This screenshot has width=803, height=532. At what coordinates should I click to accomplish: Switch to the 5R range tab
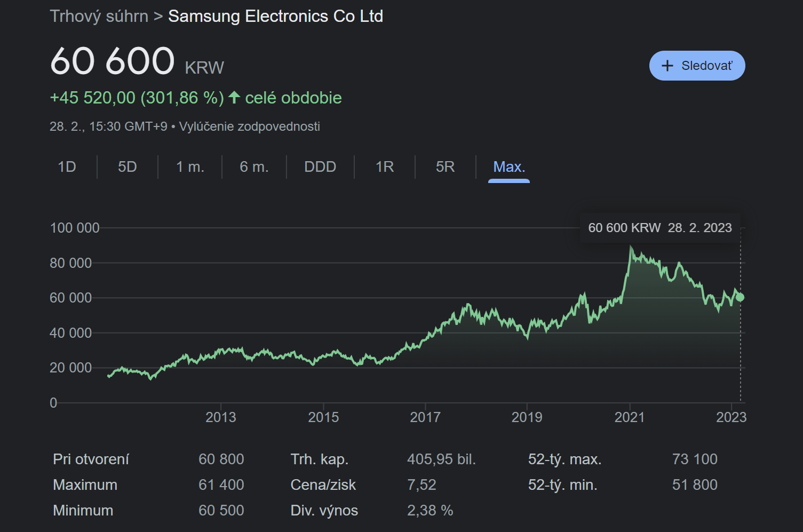pos(445,167)
